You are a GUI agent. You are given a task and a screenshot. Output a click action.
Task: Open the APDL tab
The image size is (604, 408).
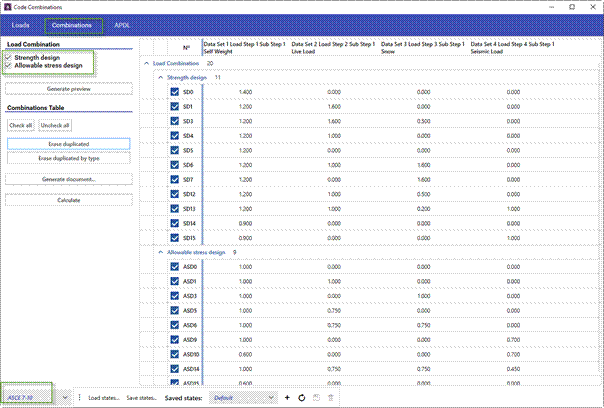[x=122, y=25]
